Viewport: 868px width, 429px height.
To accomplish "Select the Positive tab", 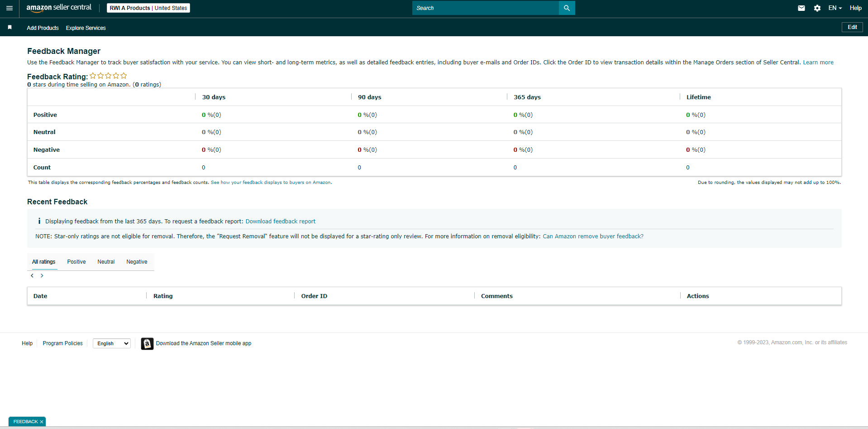I will 76,262.
